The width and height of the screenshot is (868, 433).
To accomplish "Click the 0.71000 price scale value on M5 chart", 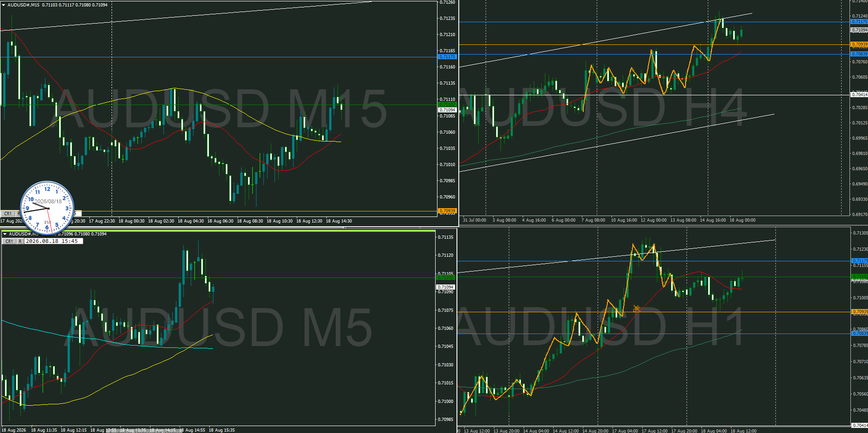I will 446,402.
